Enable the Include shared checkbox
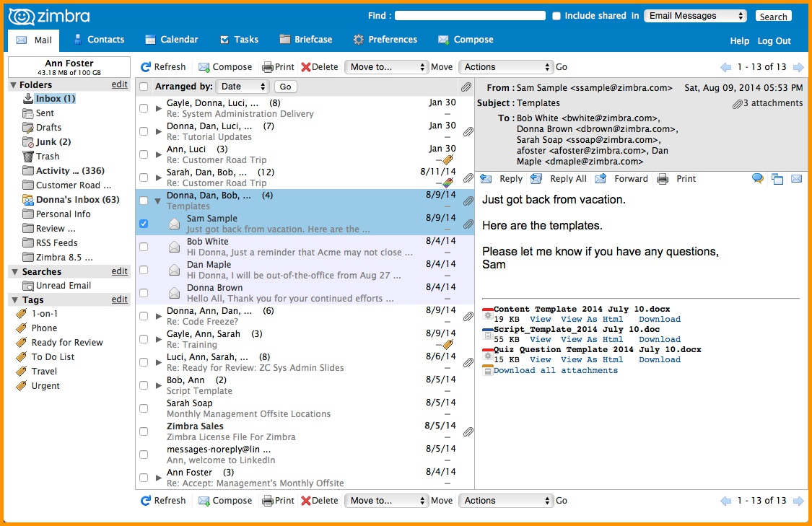Viewport: 812px width, 526px height. (x=556, y=16)
